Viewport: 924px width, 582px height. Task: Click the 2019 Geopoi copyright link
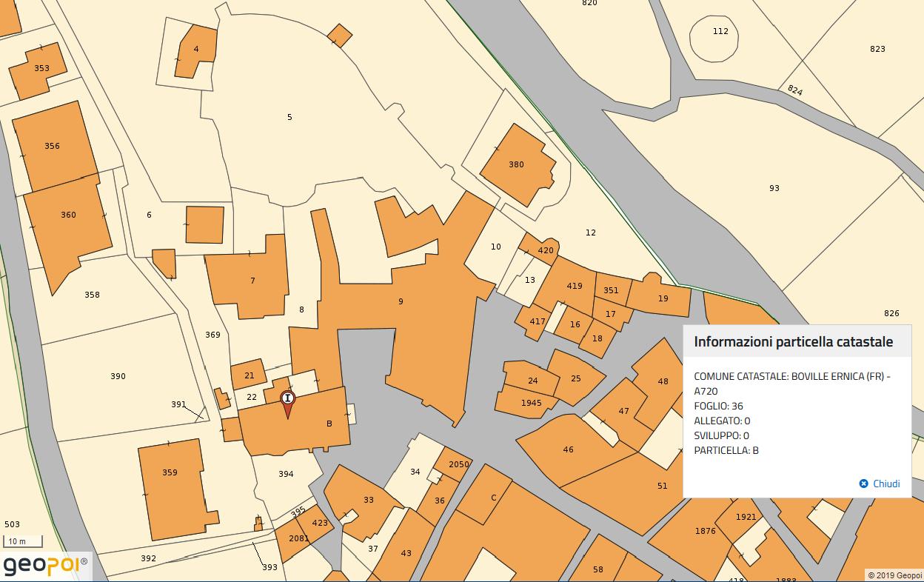pos(894,575)
